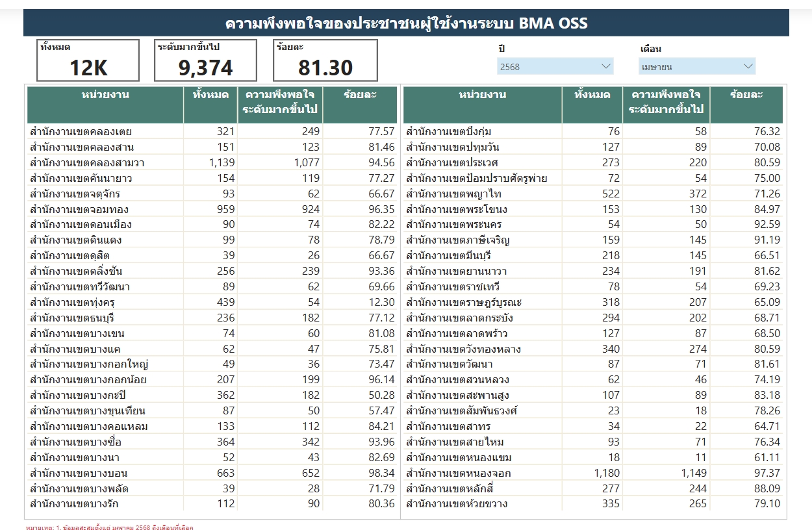The image size is (812, 530).
Task: Open the เดือน dropdown showing เมษายน
Action: 697,66
